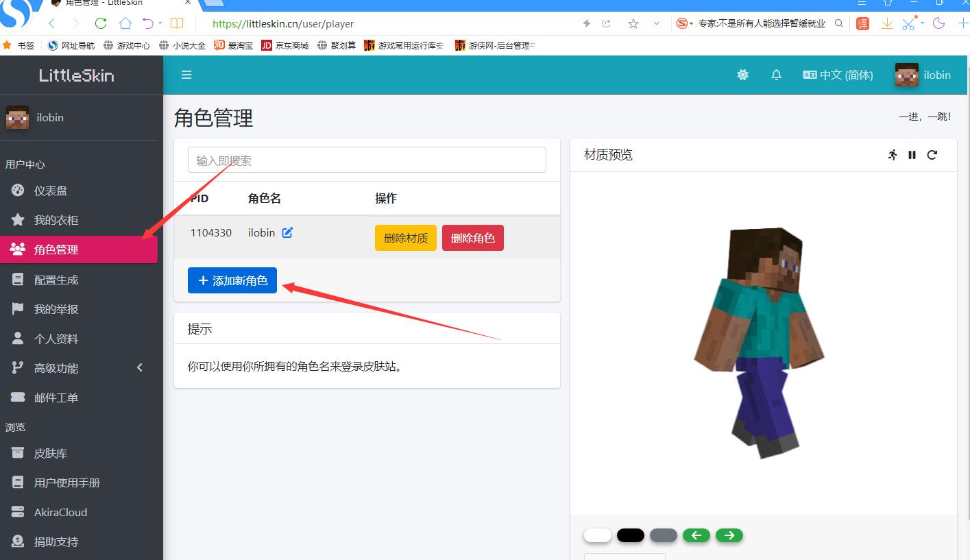This screenshot has width=970, height=560.
Task: Toggle the browser night mode moon icon
Action: (938, 23)
